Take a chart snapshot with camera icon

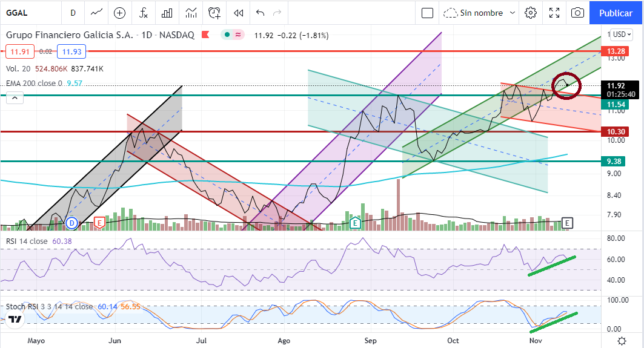(x=578, y=13)
